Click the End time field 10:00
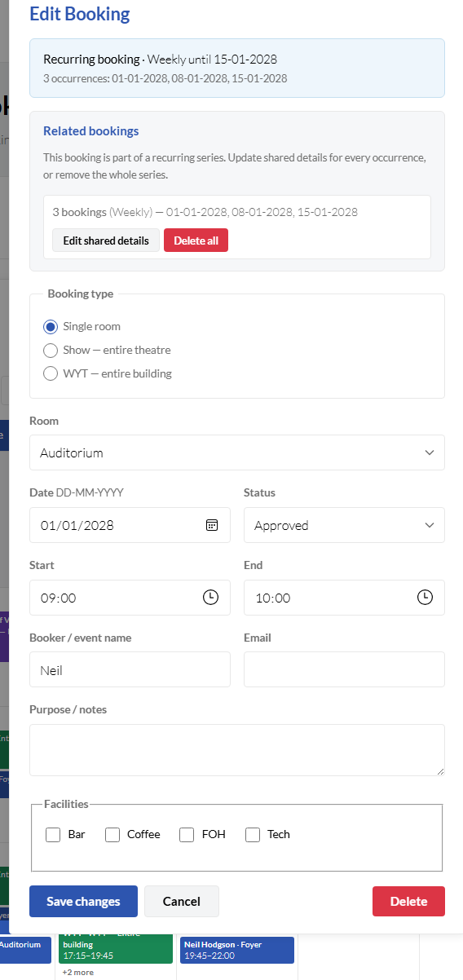The width and height of the screenshot is (463, 980). click(344, 598)
